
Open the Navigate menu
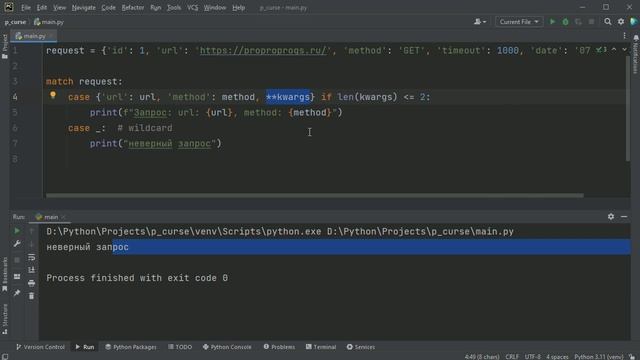(x=84, y=7)
